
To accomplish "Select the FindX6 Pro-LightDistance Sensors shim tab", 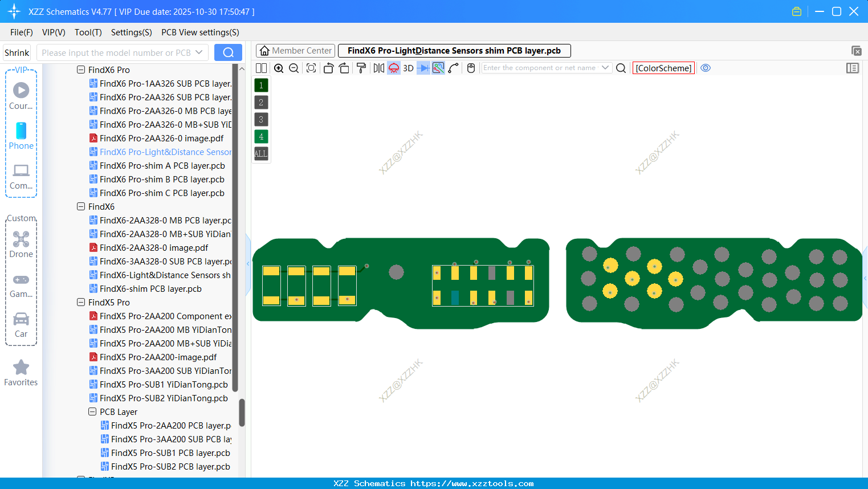I will pos(454,51).
